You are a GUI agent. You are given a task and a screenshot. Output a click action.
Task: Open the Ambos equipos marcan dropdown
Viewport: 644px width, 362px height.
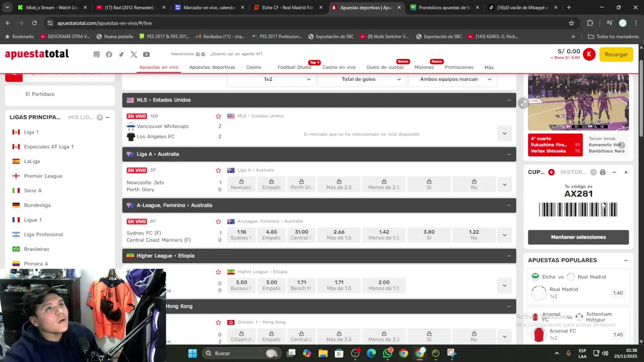click(x=452, y=79)
